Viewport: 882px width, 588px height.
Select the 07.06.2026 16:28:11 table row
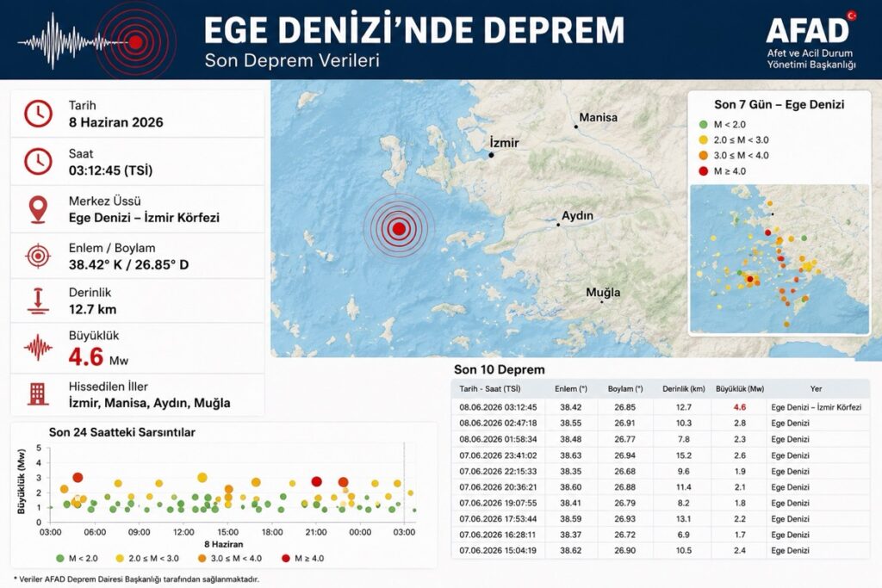[661, 535]
